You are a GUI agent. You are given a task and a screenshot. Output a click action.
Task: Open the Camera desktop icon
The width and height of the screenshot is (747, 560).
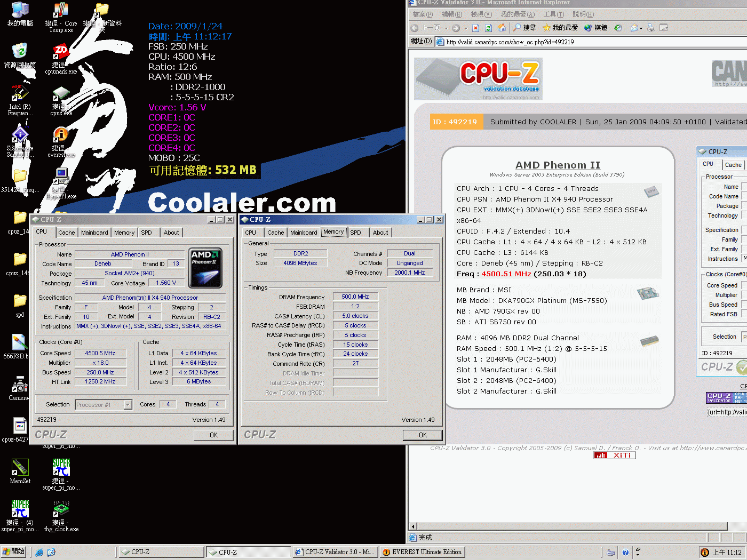(20, 388)
